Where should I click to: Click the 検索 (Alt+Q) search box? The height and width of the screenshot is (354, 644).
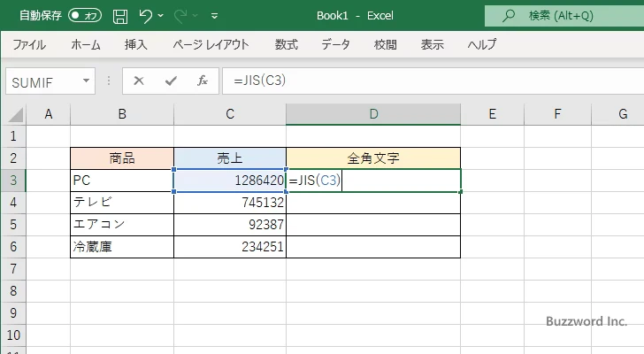pyautogui.click(x=564, y=16)
